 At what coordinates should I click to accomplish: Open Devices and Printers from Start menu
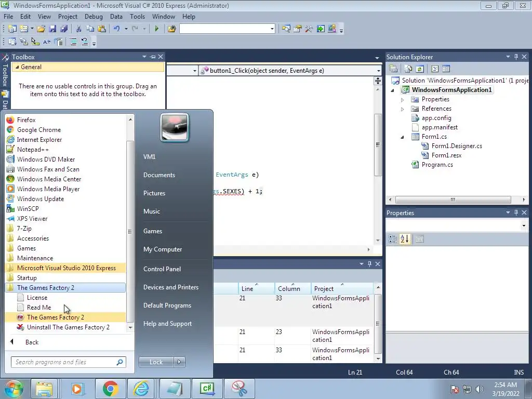click(x=171, y=287)
